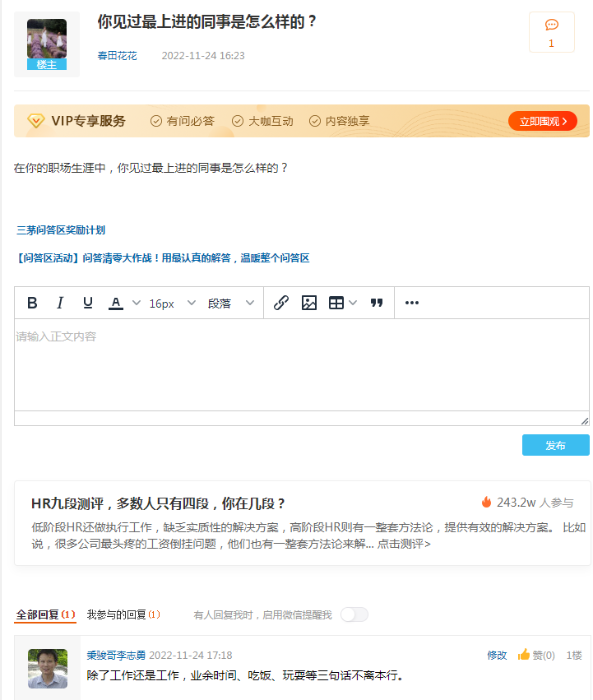Open 问答清零大作战 activity link
This screenshot has width=593, height=700.
[163, 258]
